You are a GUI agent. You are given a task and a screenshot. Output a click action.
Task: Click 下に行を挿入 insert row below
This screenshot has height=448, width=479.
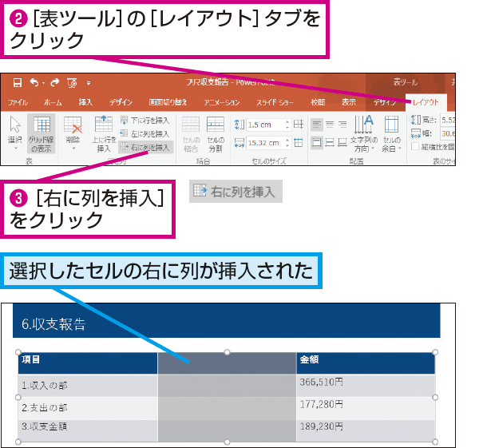click(x=145, y=121)
